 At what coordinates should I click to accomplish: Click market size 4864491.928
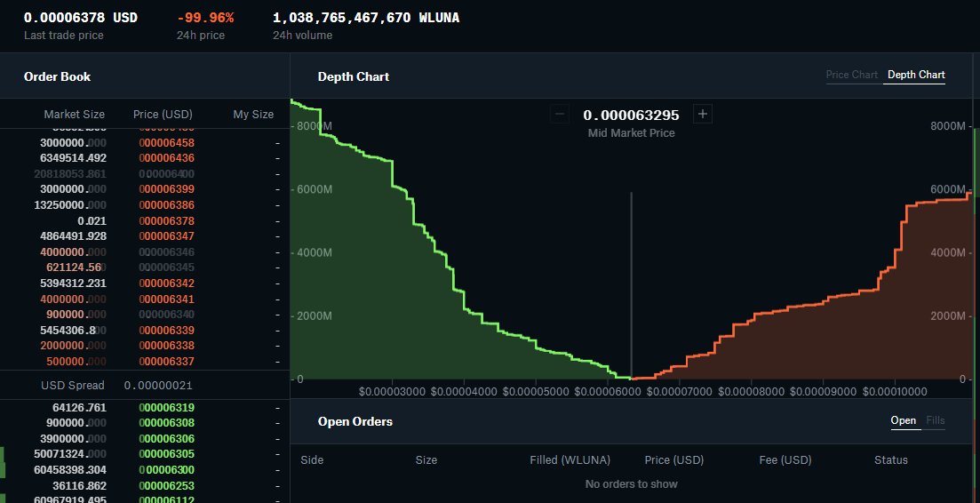click(x=73, y=236)
